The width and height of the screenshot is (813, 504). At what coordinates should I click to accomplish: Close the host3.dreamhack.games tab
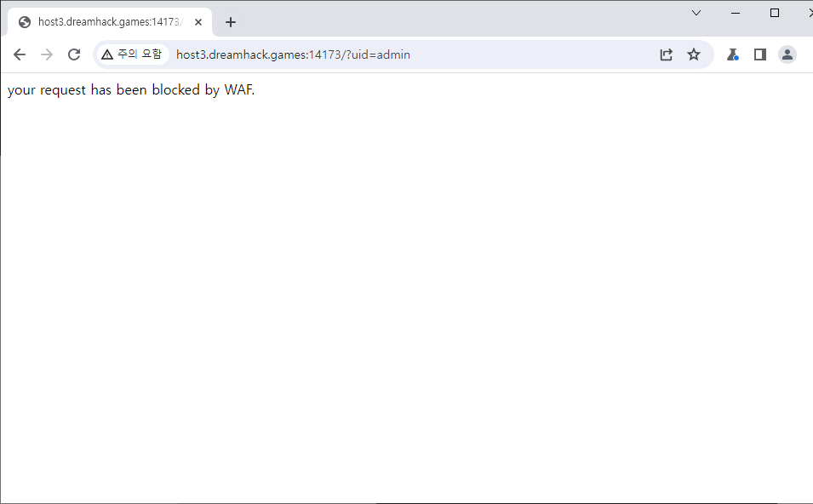pyautogui.click(x=198, y=22)
